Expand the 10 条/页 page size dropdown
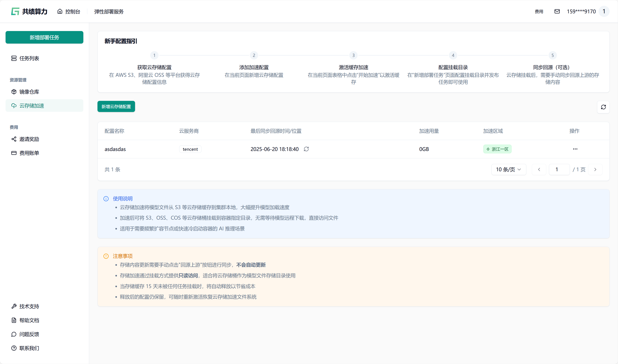 click(x=509, y=169)
